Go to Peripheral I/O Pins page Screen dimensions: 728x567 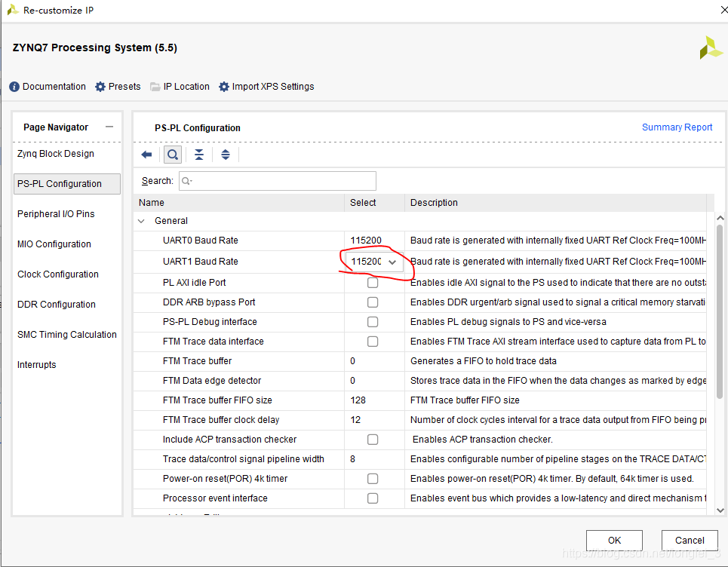[56, 214]
